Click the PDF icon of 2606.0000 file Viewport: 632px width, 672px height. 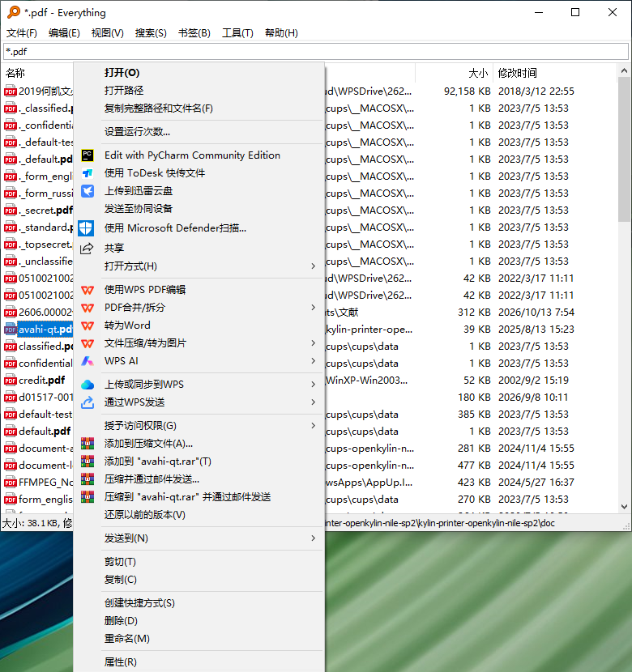click(11, 313)
